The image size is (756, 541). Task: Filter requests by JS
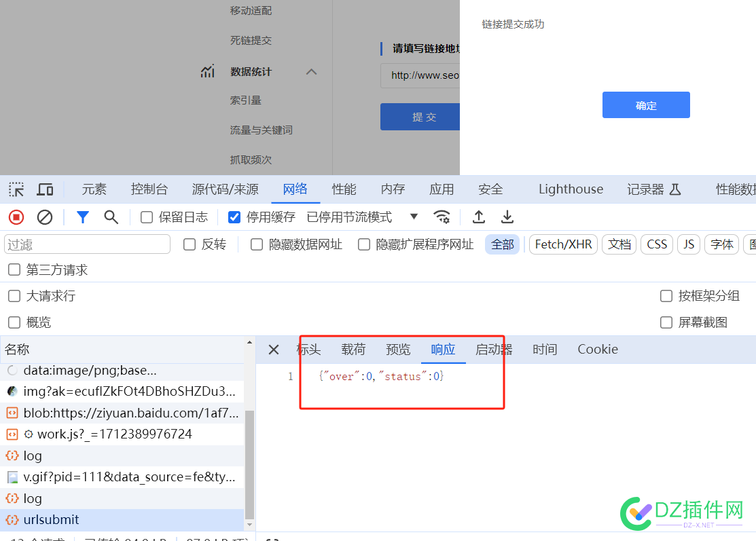point(689,245)
